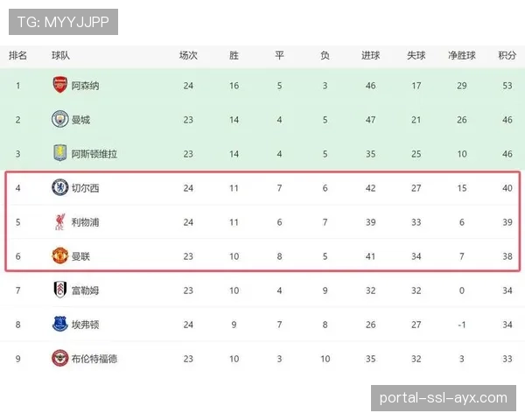Sort table by 积分 column header
Screen dimensions: 525x420
coord(507,55)
